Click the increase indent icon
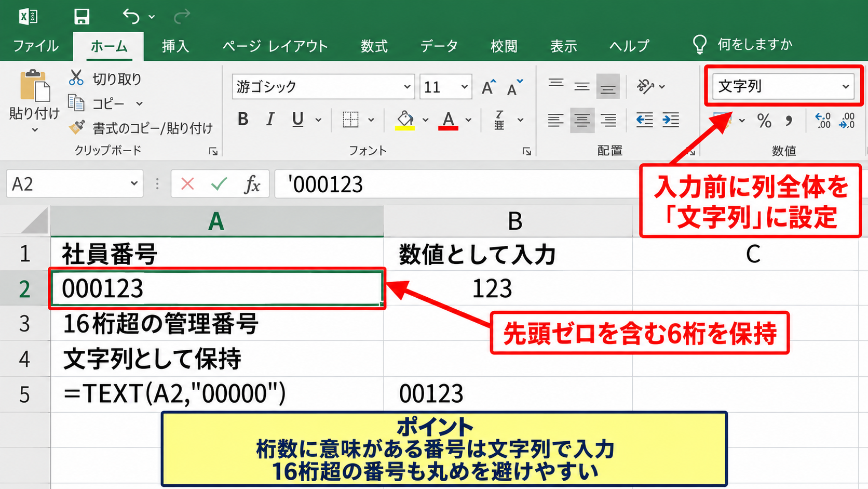 point(671,120)
